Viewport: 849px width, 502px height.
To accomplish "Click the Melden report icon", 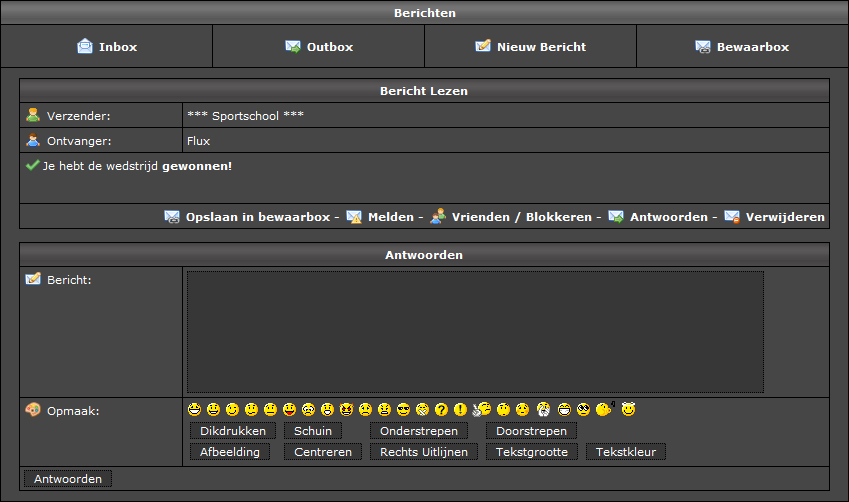I will (354, 217).
